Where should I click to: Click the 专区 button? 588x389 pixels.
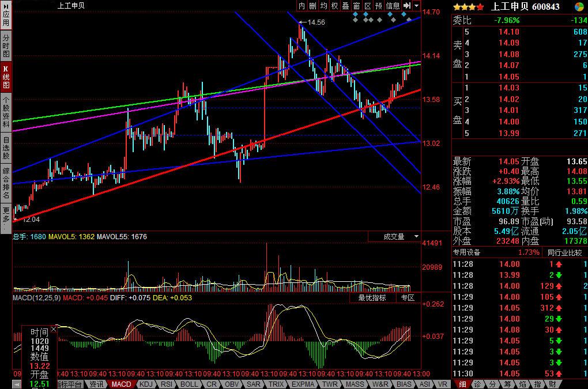point(408,297)
